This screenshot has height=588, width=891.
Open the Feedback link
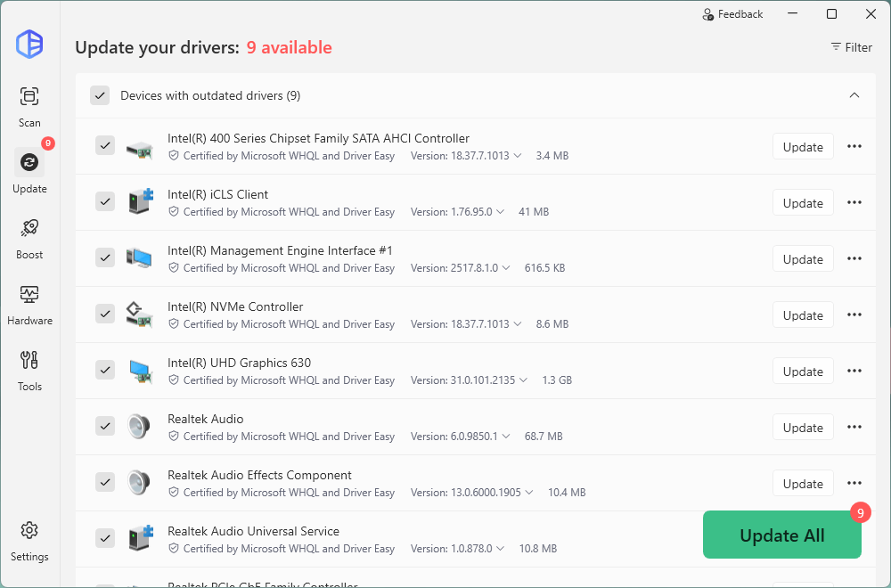pos(732,14)
